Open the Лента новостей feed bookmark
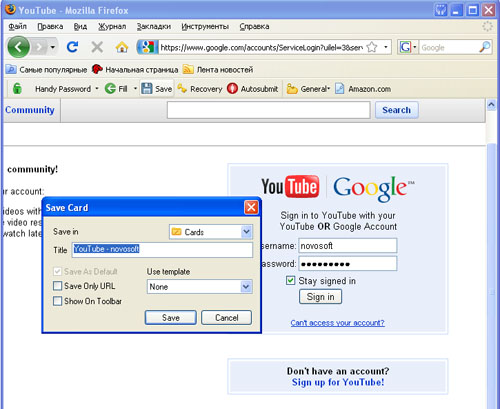 (218, 70)
